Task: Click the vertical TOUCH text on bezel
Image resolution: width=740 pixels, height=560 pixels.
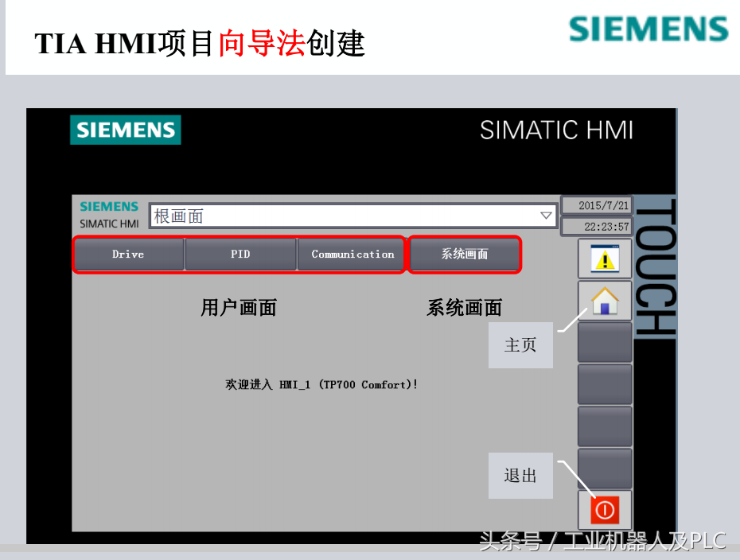Action: pos(656,267)
